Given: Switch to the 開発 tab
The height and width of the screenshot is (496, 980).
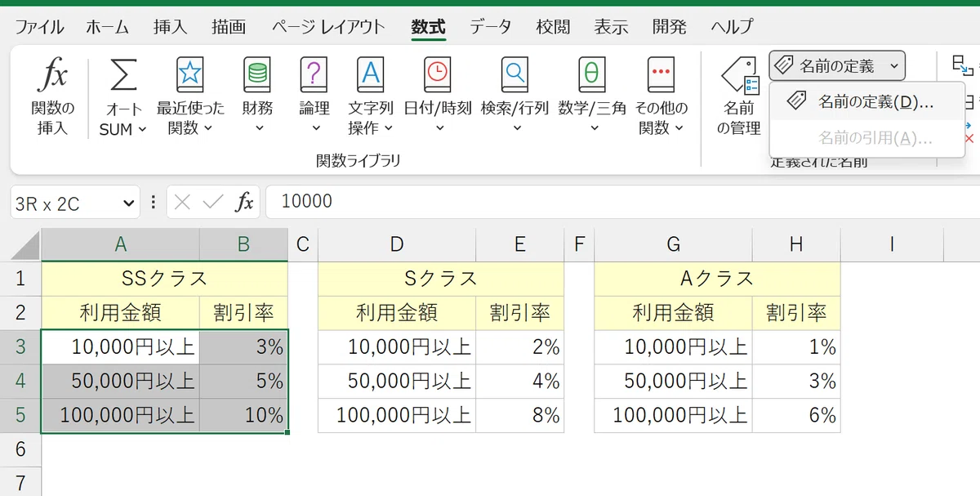Looking at the screenshot, I should [x=669, y=26].
